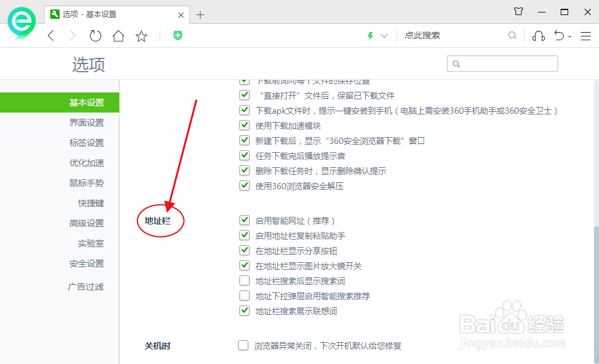Viewport: 599px width, 364px height.
Task: Open the browser home page icon
Action: pyautogui.click(x=118, y=36)
